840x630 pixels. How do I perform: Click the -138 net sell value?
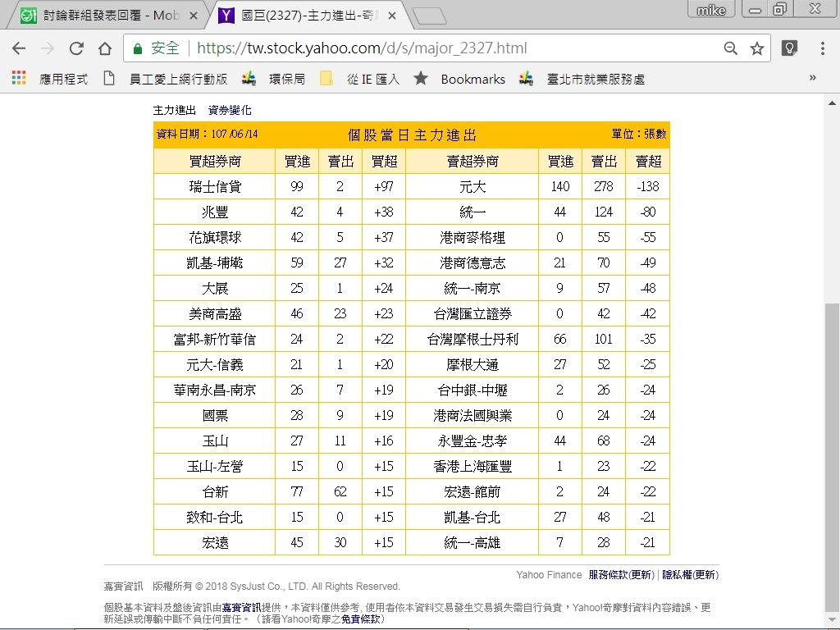(x=648, y=186)
